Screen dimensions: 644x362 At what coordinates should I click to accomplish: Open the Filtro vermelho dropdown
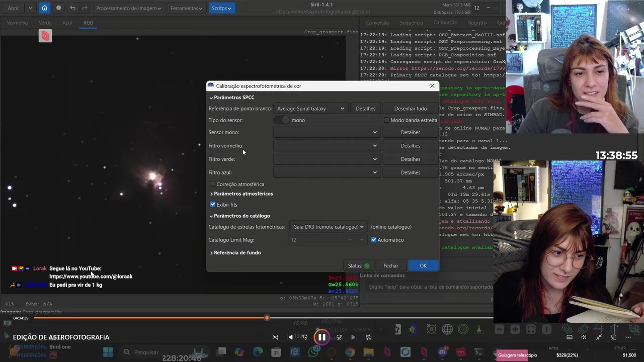pyautogui.click(x=326, y=146)
